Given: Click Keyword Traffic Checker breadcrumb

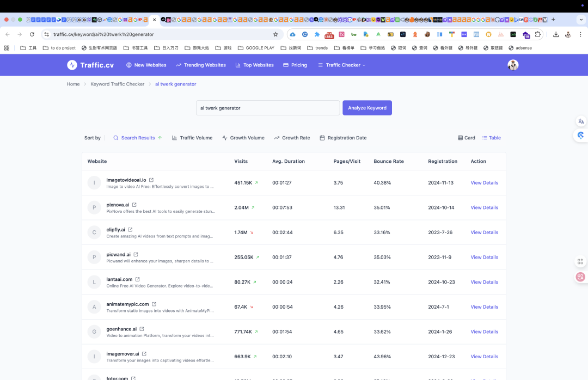Looking at the screenshot, I should [x=118, y=84].
